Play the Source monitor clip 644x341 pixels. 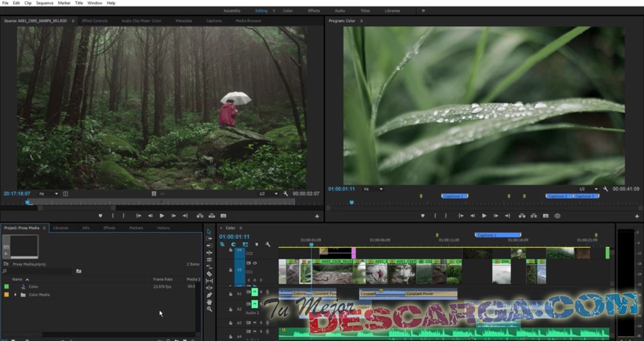coord(162,216)
